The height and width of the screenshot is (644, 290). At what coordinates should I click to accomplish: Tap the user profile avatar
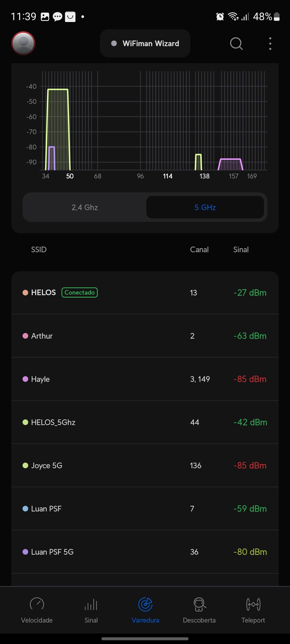pyautogui.click(x=23, y=43)
